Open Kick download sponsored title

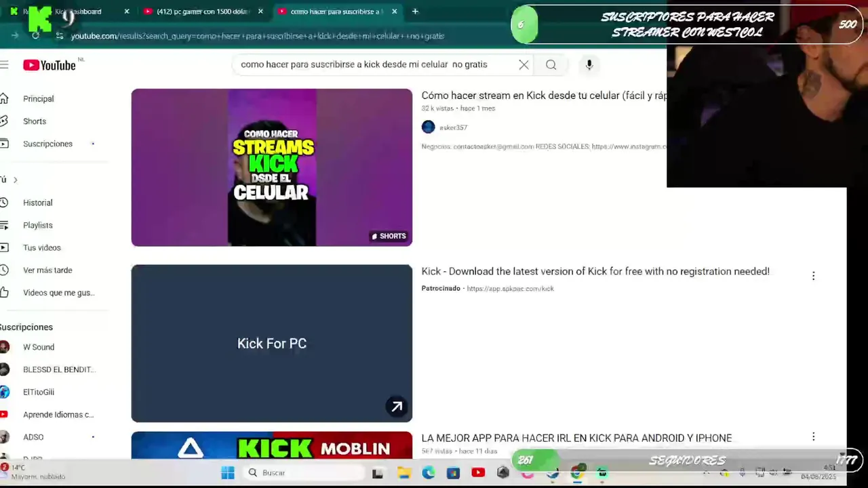[595, 271]
